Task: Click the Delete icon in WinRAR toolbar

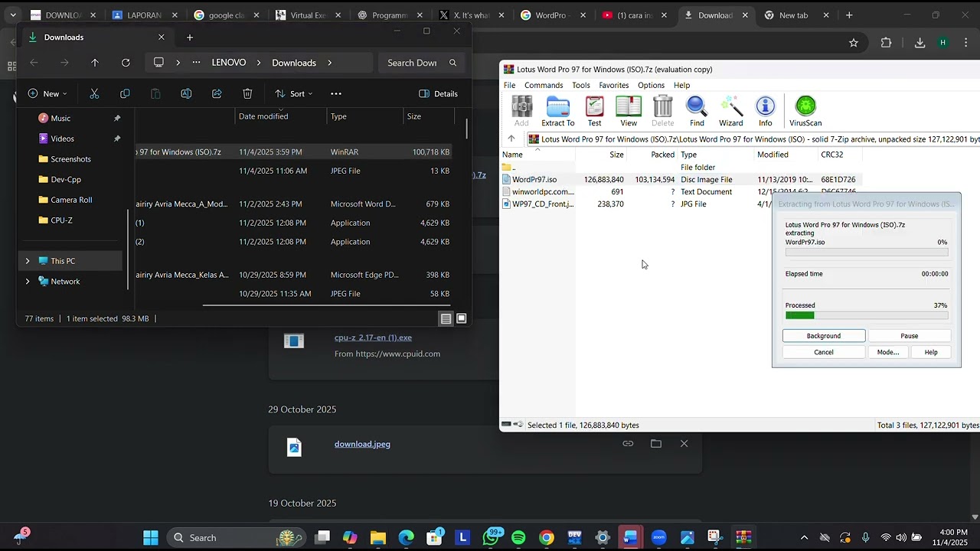Action: pyautogui.click(x=662, y=112)
